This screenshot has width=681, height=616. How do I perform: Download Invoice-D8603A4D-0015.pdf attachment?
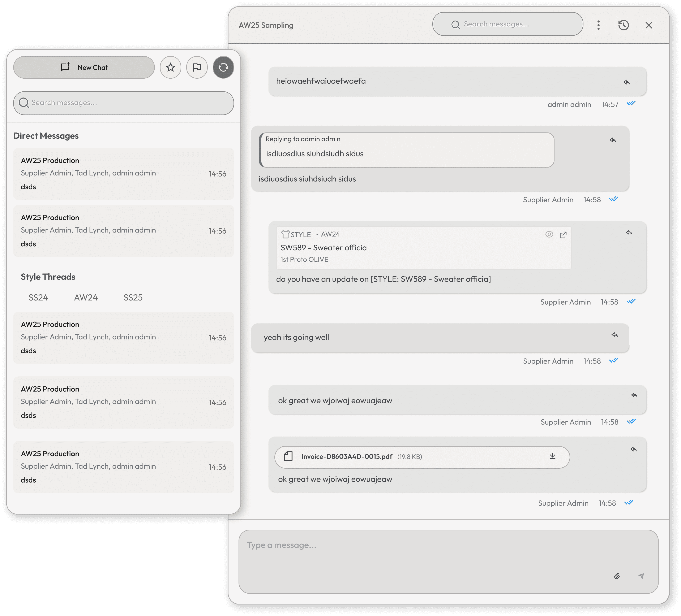click(x=552, y=456)
